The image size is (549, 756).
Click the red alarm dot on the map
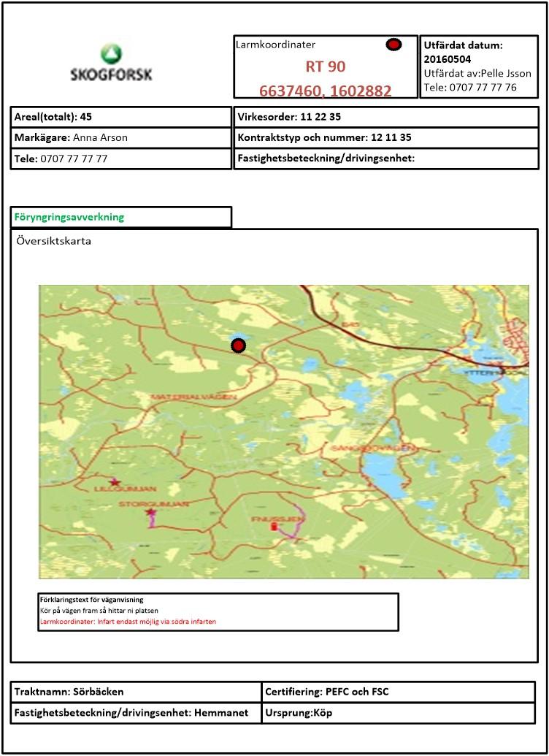pyautogui.click(x=238, y=345)
